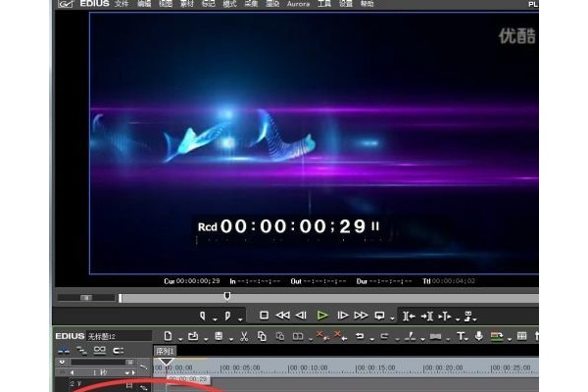
Task: Click the Open Project icon
Action: coord(193,336)
